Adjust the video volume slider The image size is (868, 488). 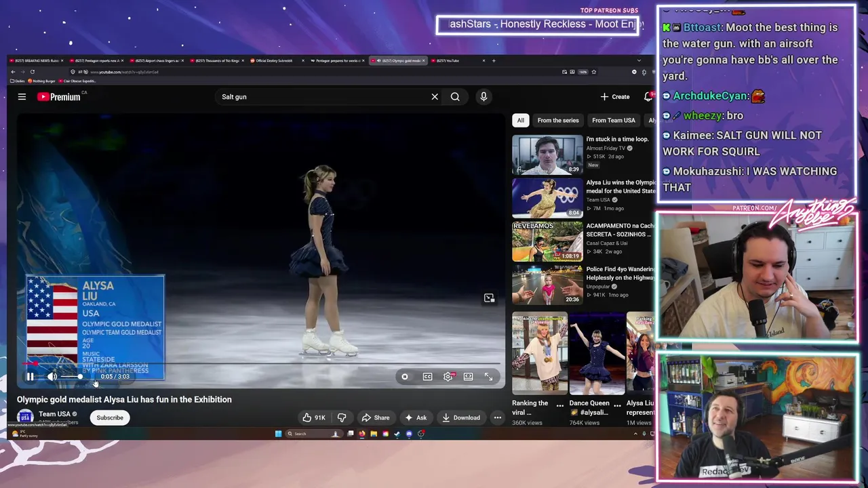[71, 377]
